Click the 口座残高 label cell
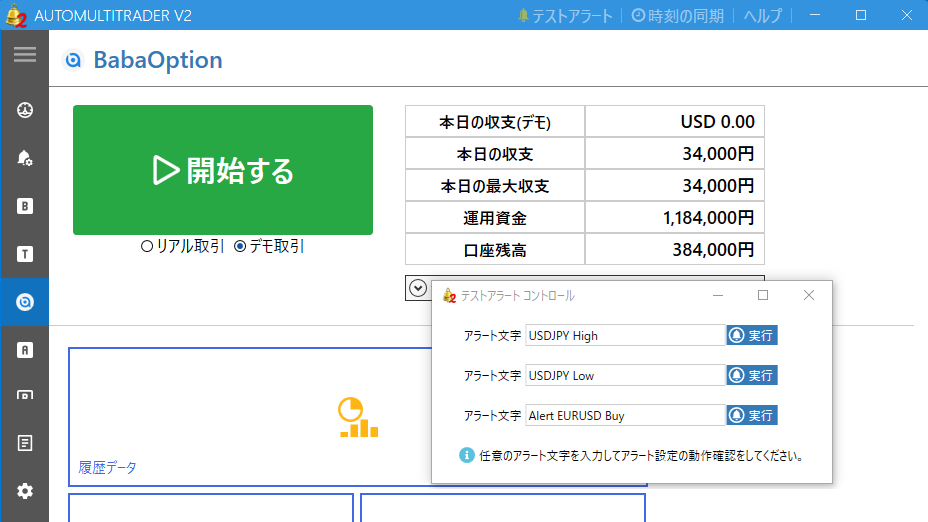 [495, 250]
